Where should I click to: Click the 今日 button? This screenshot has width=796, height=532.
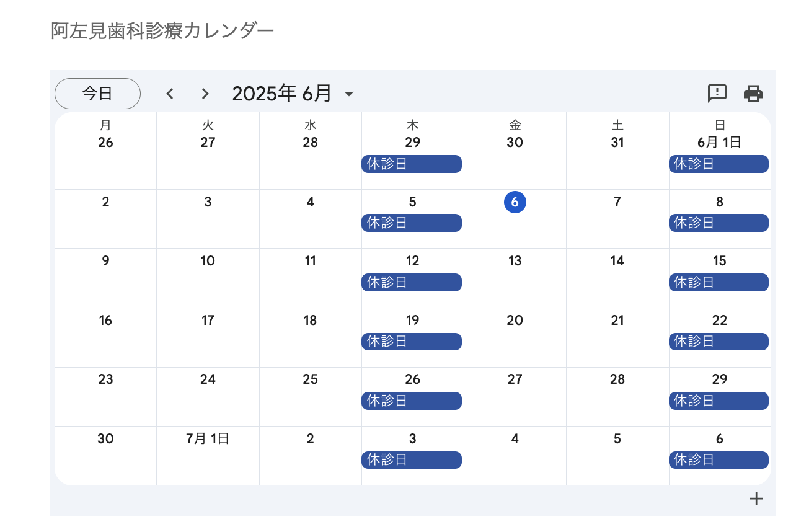[x=97, y=94]
